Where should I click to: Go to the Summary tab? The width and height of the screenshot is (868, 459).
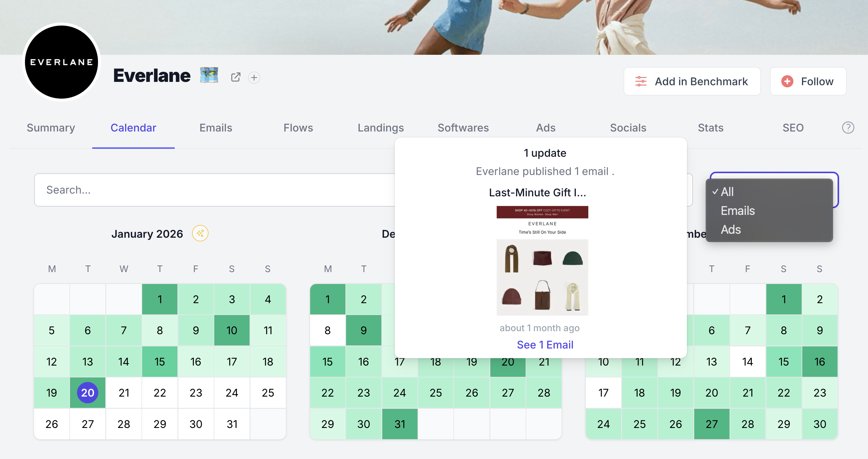(x=51, y=128)
